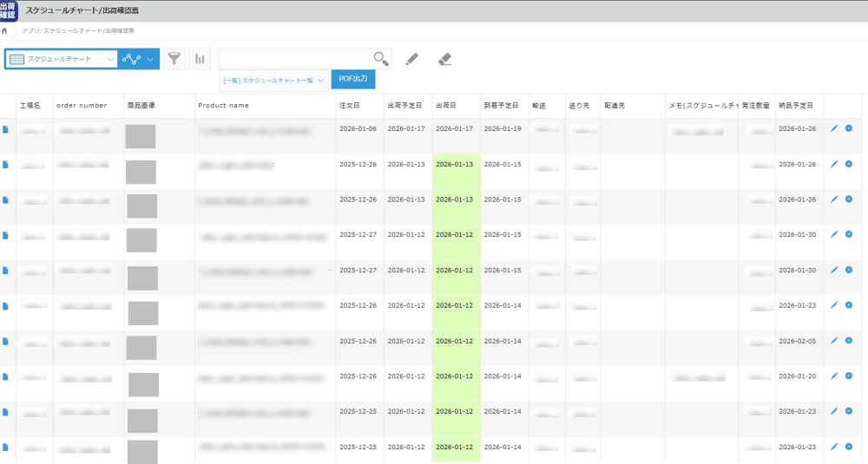Delete the record with delivery date 2026-02-05
This screenshot has height=464, width=868.
tap(849, 341)
